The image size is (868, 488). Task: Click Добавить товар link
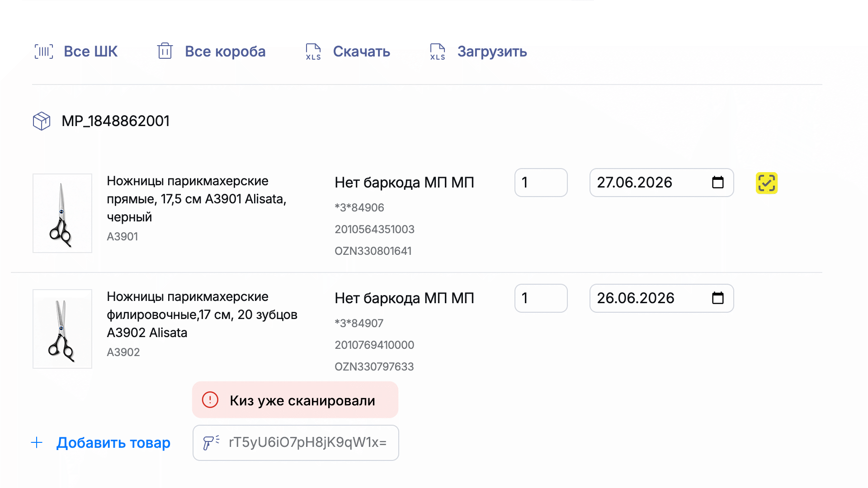click(113, 442)
